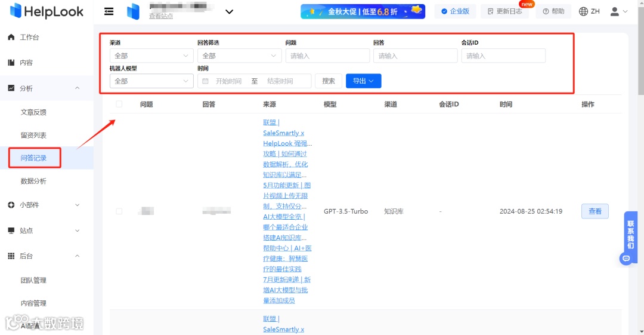Open the 帮助中心 | AI+医疗健康 source link

click(287, 259)
